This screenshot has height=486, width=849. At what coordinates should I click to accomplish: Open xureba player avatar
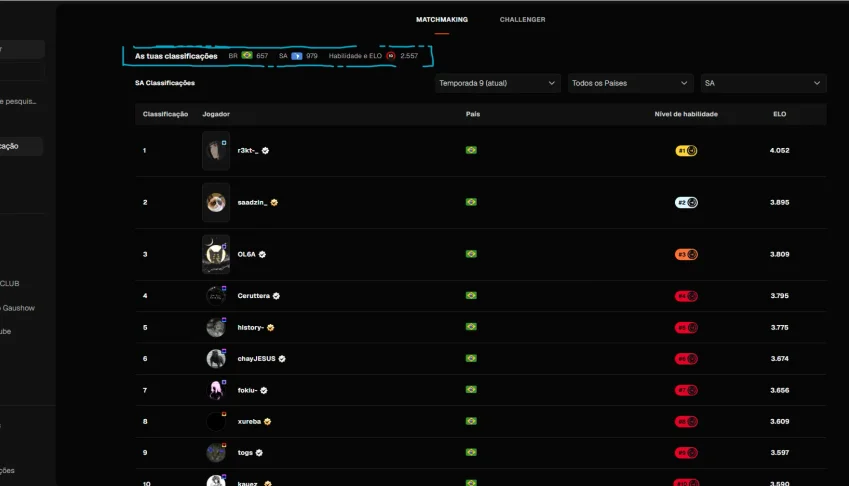[216, 421]
